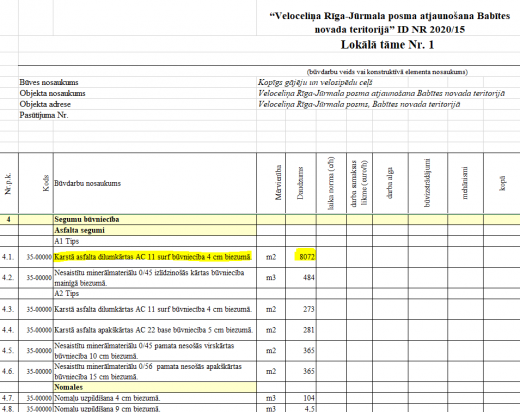
Task: Select 'Kopīgs gājēju un velosipēdu ceļš' cell
Action: 315,82
